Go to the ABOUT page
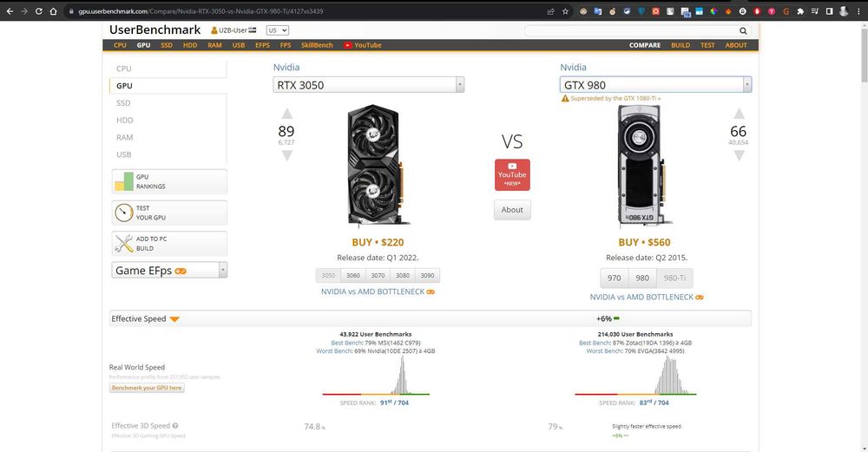The image size is (868, 452). 736,45
